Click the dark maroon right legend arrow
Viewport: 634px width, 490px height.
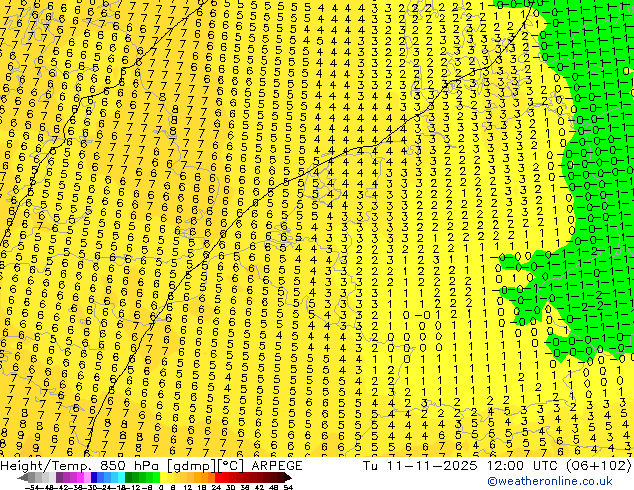(288, 477)
